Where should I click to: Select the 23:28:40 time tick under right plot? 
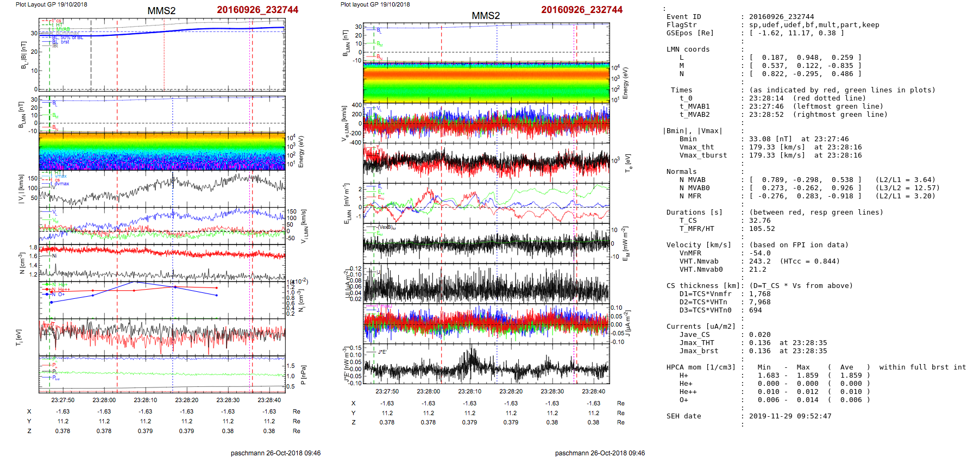click(593, 391)
